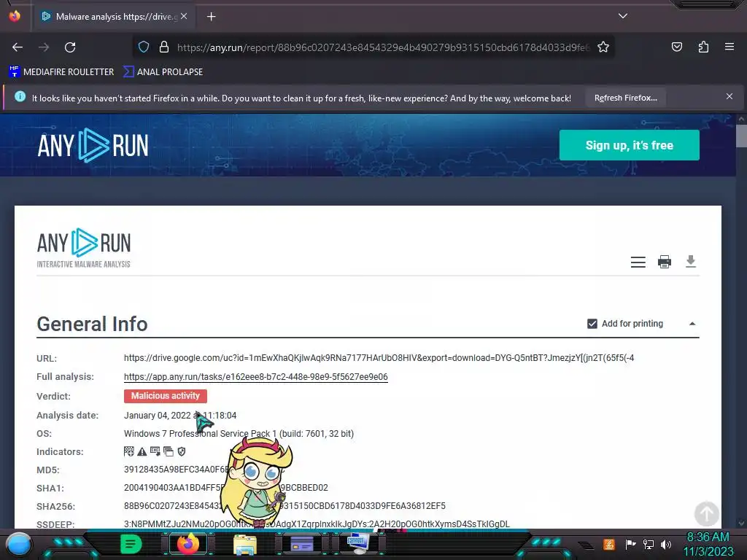The height and width of the screenshot is (560, 747).
Task: Click the first indicator icon in Indicators row
Action: [129, 451]
